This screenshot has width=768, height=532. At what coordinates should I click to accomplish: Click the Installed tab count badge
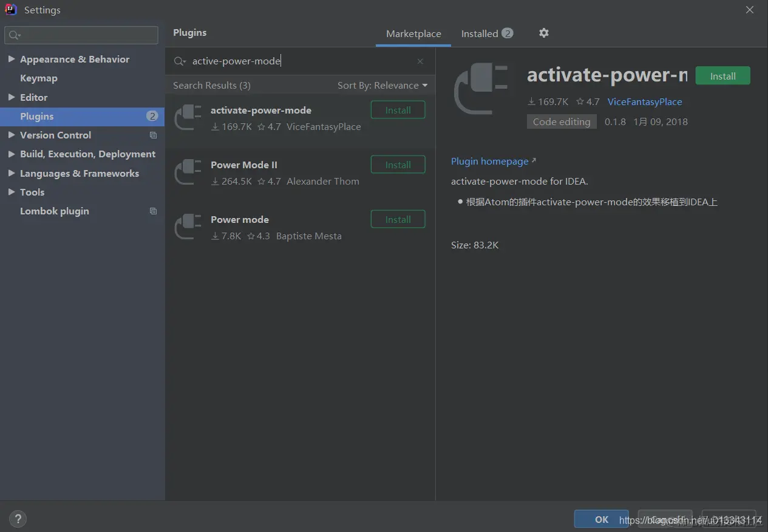point(508,33)
